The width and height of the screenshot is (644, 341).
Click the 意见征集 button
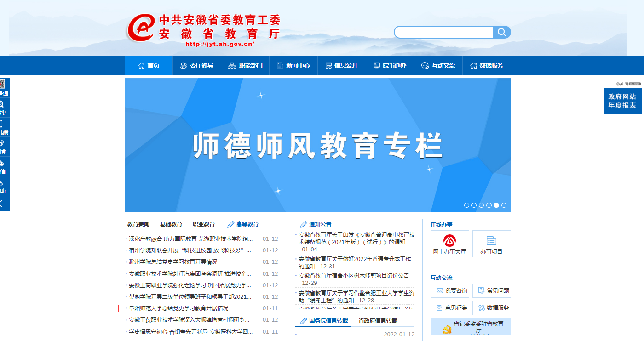pos(450,308)
